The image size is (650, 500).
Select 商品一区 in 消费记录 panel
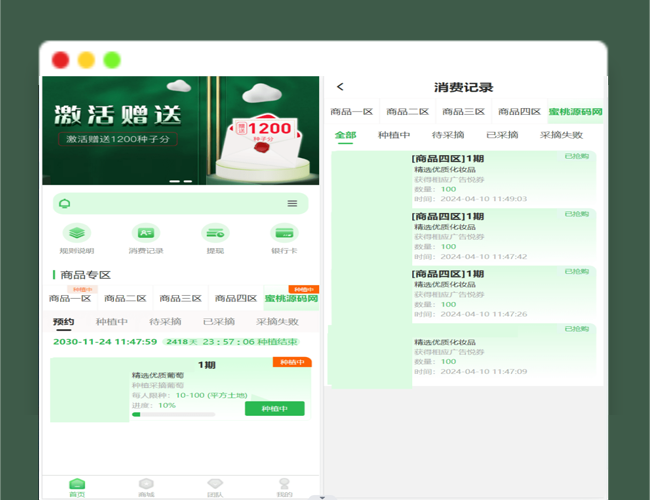352,112
